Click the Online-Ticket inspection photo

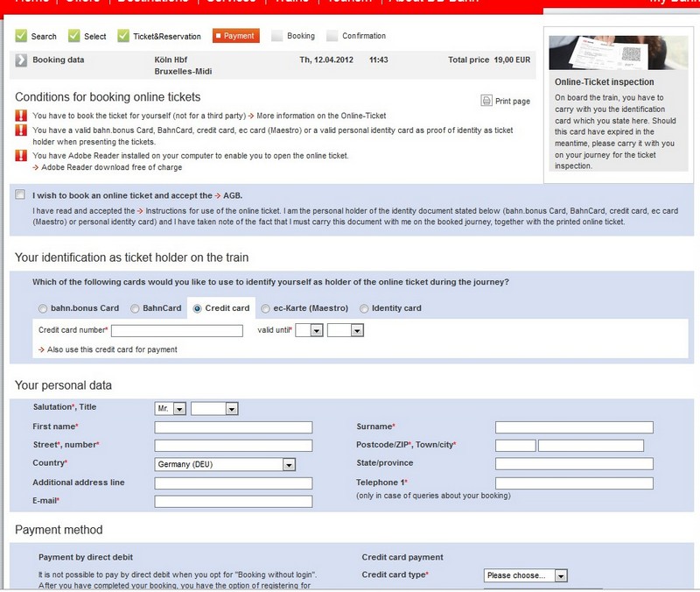point(619,53)
